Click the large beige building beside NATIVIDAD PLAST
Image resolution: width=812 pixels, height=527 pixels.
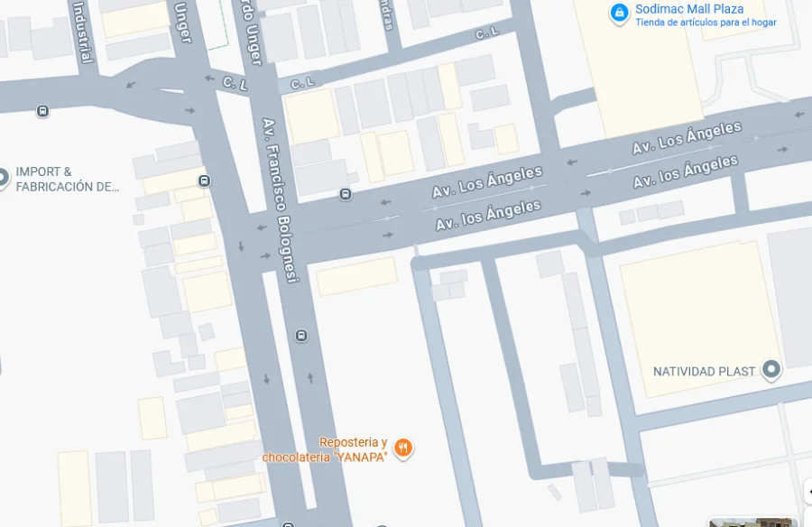(x=701, y=319)
